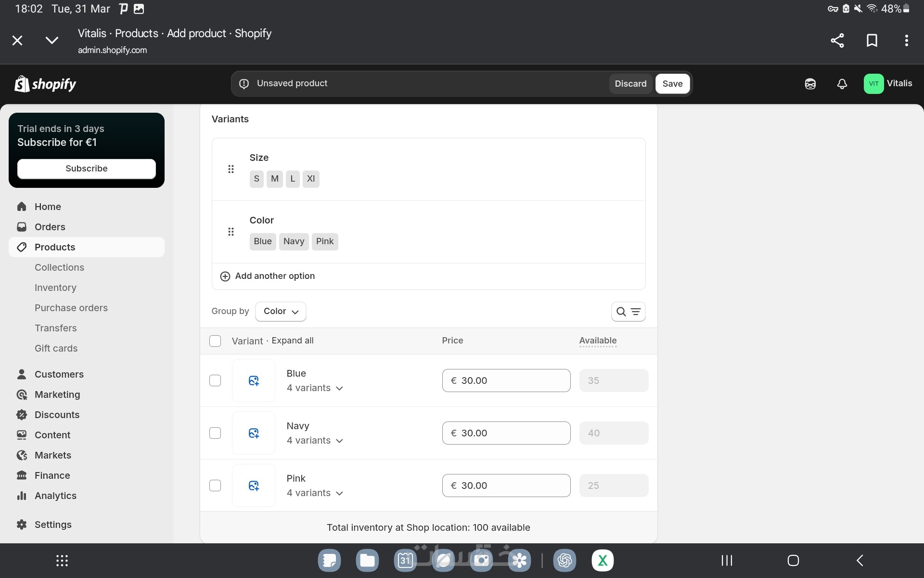Grab the Color option drag handle
The image size is (924, 578).
pos(231,232)
